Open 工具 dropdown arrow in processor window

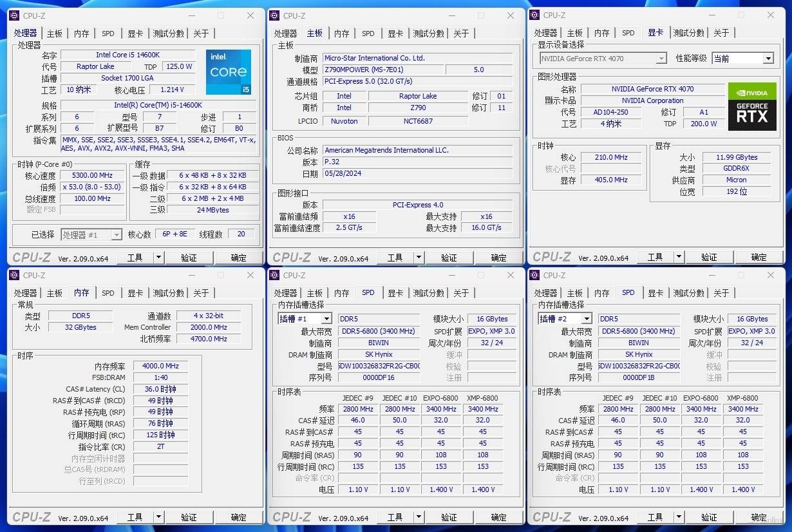click(158, 258)
